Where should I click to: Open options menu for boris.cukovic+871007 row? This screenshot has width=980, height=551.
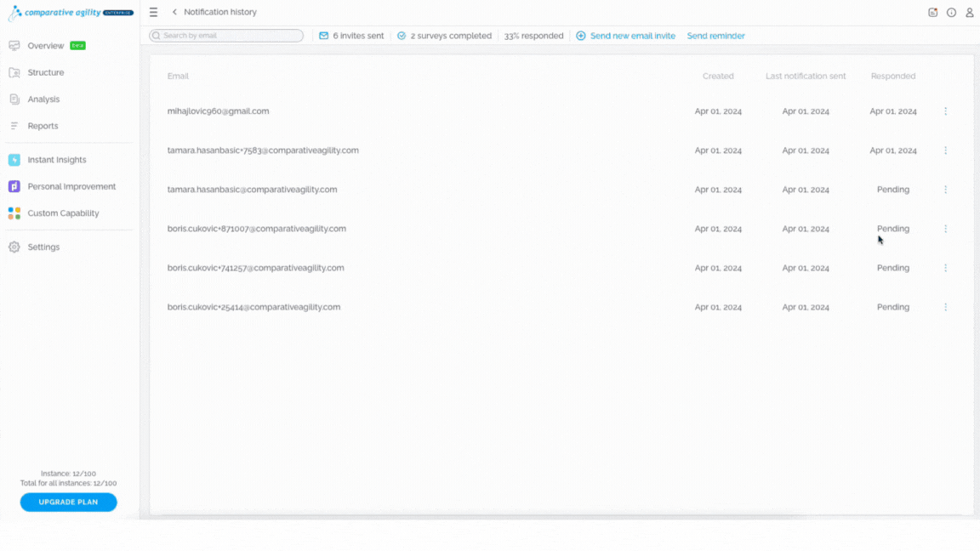(x=946, y=229)
